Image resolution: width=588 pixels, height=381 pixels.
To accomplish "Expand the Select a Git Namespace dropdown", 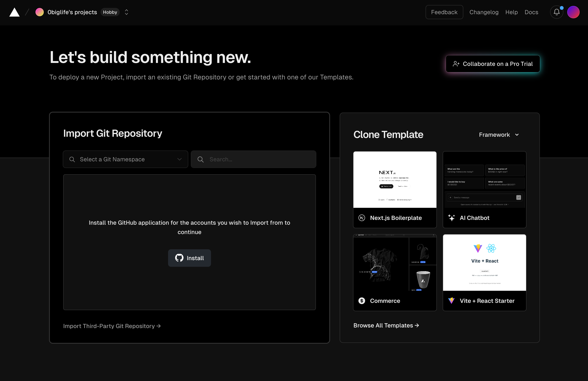I will tap(126, 159).
